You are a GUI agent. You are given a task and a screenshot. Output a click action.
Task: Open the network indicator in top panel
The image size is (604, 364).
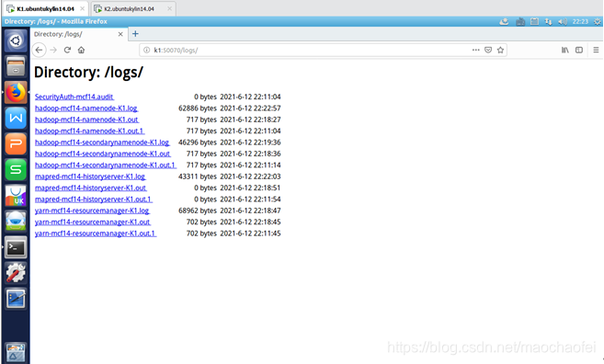[x=548, y=21]
